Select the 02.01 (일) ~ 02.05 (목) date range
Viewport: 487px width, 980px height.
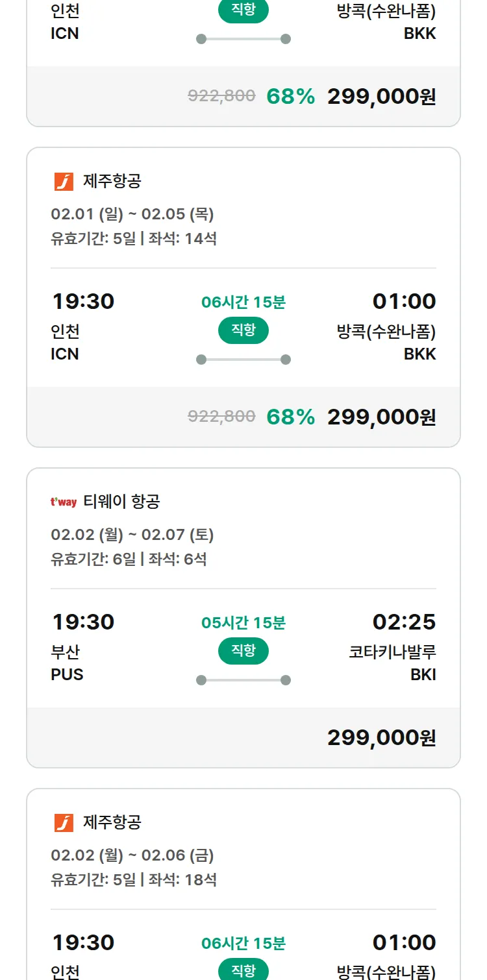[x=132, y=214]
